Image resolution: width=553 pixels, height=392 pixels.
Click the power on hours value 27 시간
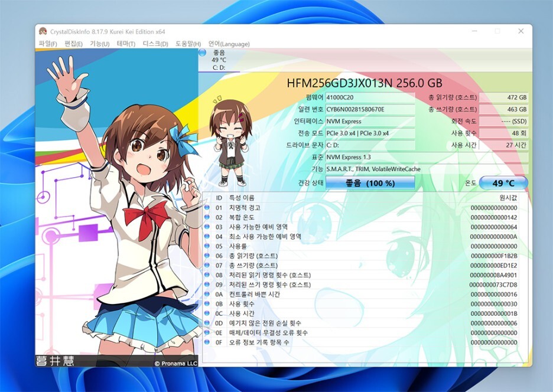503,145
